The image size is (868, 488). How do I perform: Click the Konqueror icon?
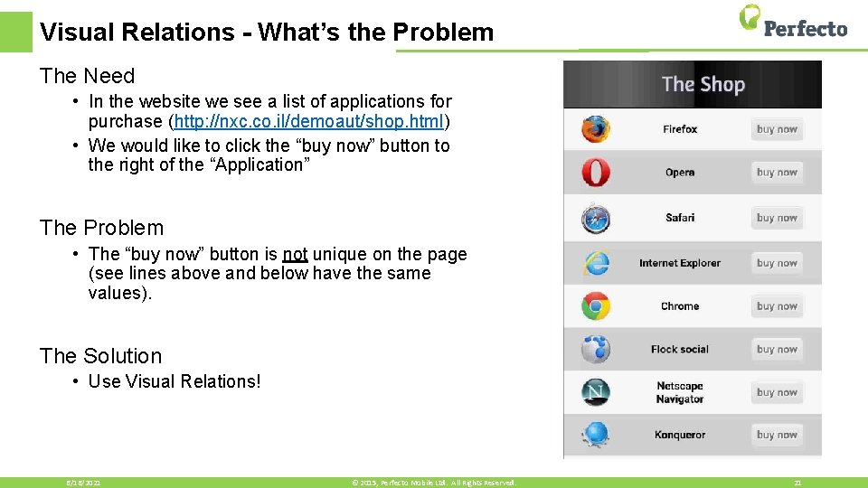pyautogui.click(x=596, y=435)
